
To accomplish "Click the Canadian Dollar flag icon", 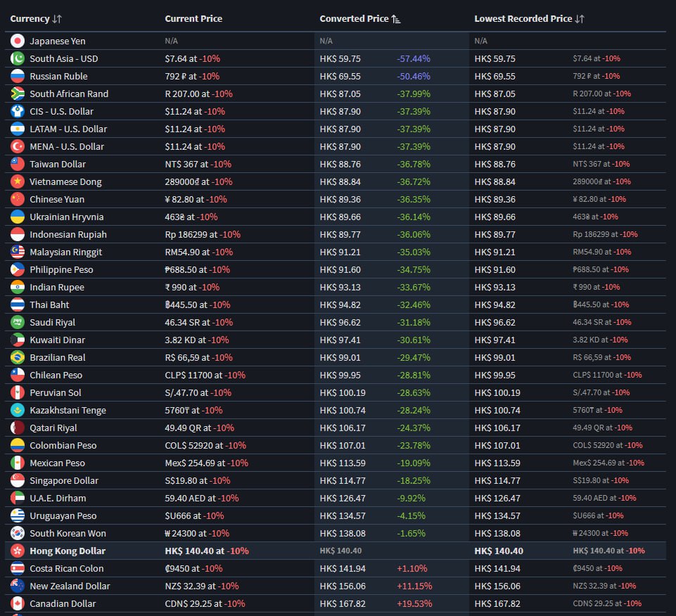I will coord(18,604).
